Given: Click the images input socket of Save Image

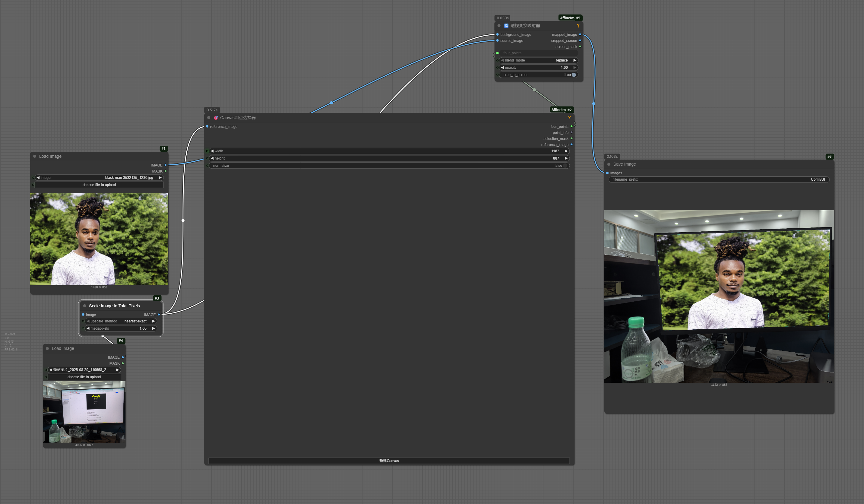Looking at the screenshot, I should pos(608,173).
